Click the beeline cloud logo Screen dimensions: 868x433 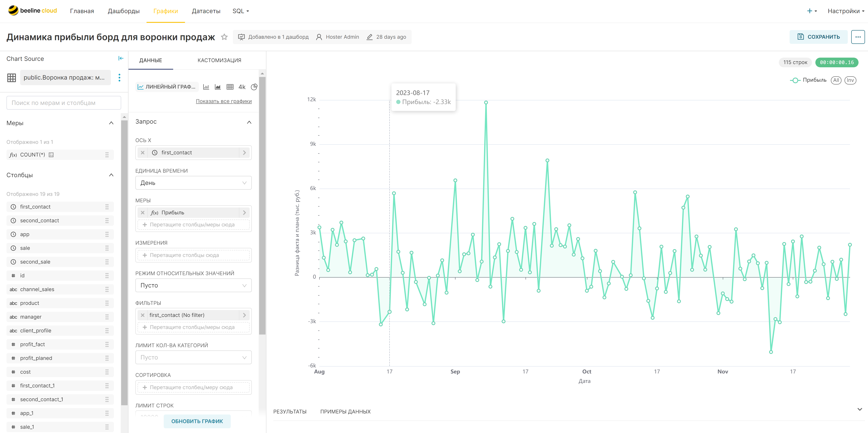[x=32, y=11]
